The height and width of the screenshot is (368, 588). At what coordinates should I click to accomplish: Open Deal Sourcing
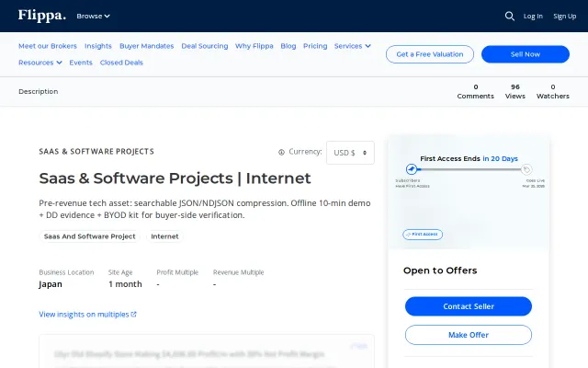[205, 46]
